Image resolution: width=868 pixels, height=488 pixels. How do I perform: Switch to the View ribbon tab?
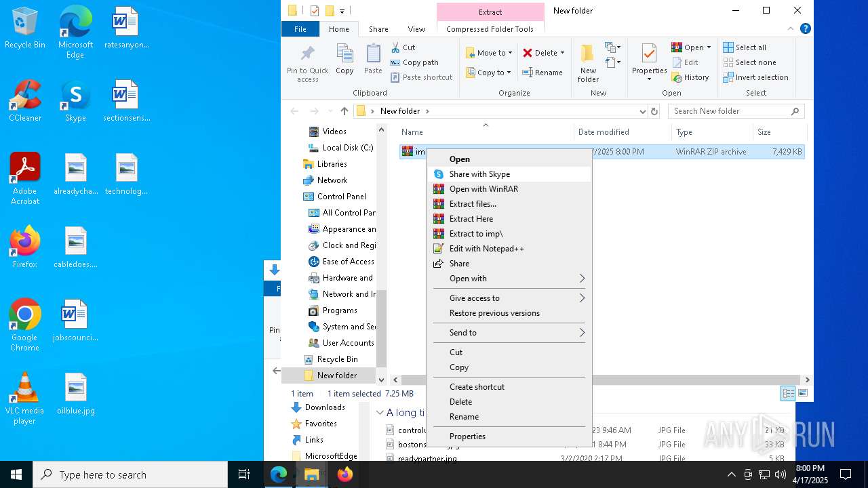(416, 29)
